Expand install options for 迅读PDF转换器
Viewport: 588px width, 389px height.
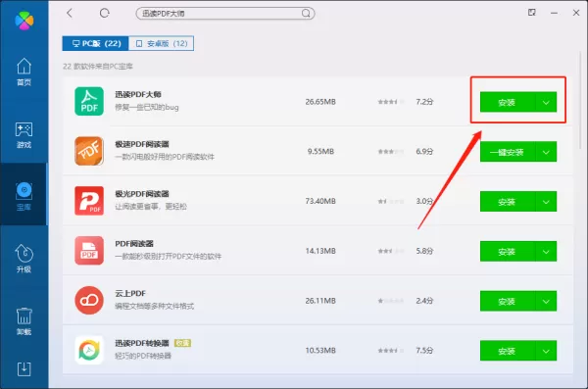point(546,351)
